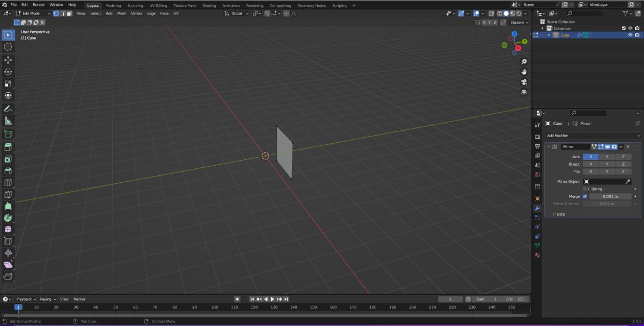Activate the Move tool

pos(8,60)
